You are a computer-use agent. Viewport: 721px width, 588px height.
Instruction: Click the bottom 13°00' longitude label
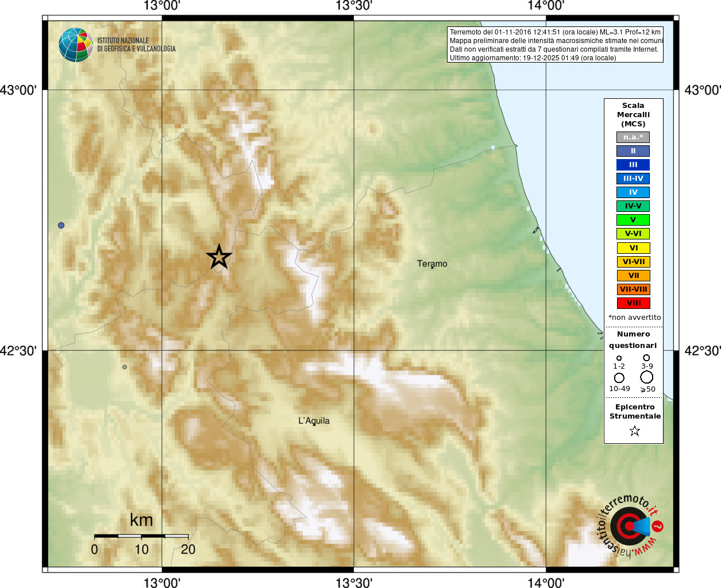[x=161, y=582]
